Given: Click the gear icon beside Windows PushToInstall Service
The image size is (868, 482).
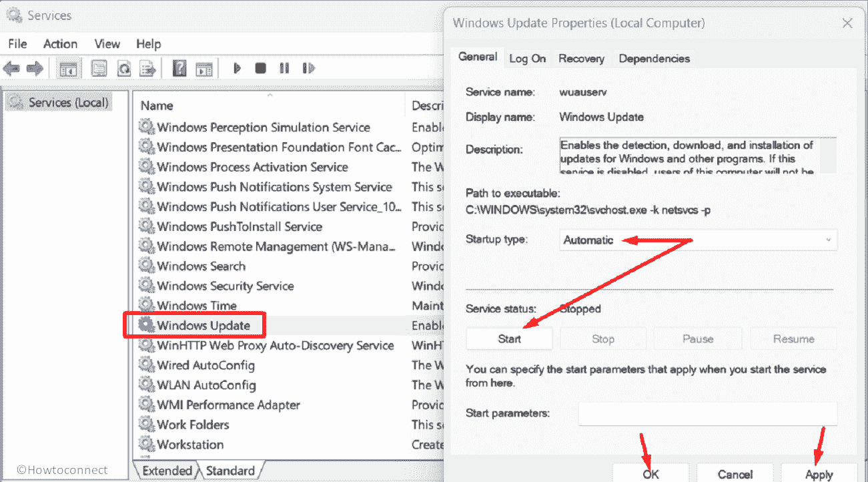Looking at the screenshot, I should 145,226.
